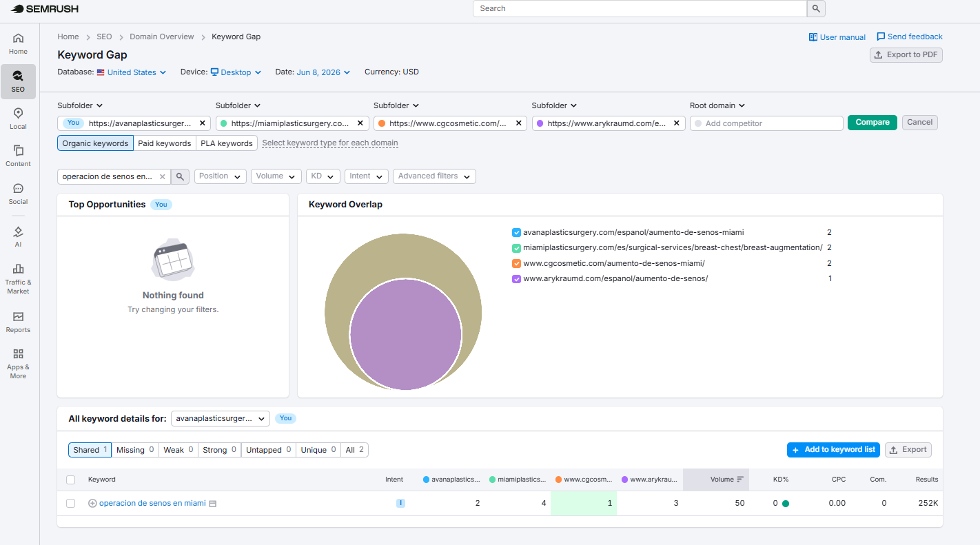The height and width of the screenshot is (545, 980).
Task: Click the top search magnifier button
Action: tap(816, 8)
